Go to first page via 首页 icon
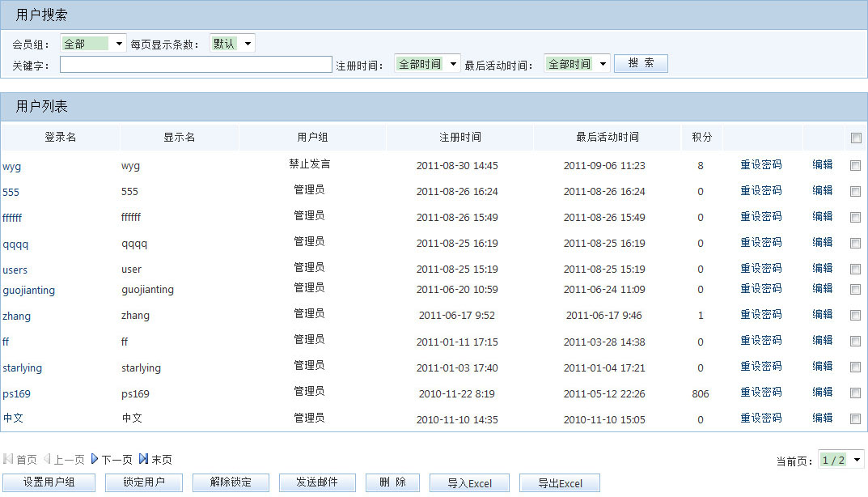868x497 pixels. pyautogui.click(x=8, y=459)
